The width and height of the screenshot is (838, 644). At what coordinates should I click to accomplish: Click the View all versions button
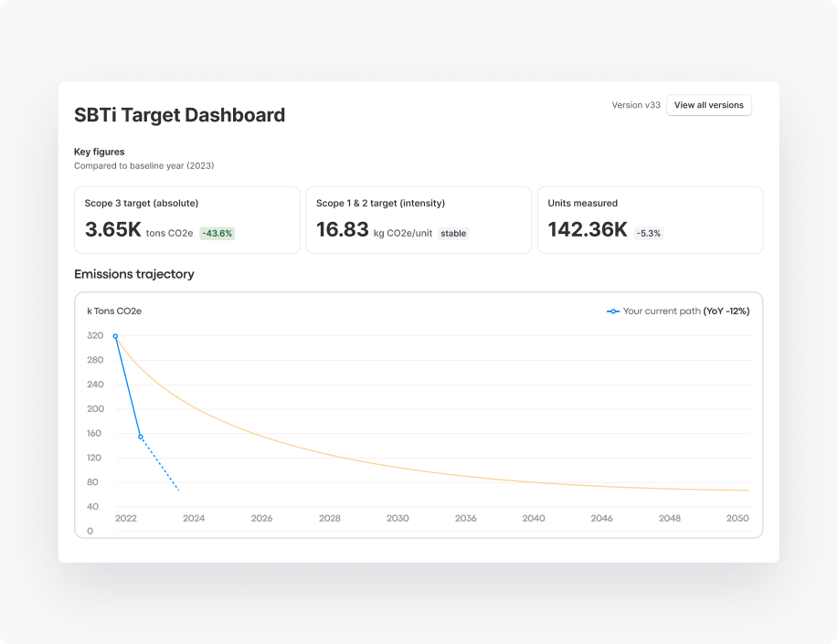(x=708, y=105)
